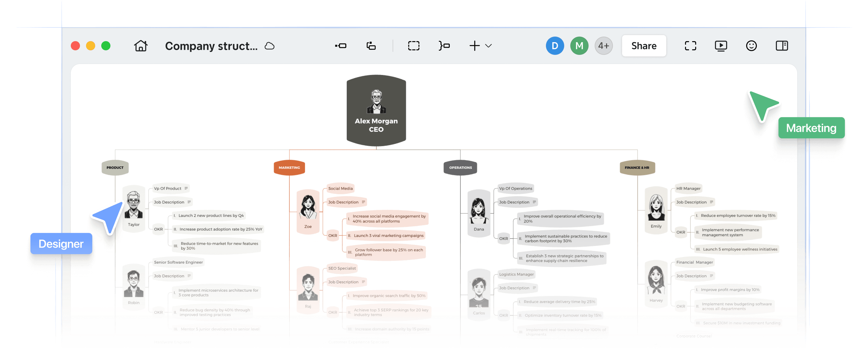
Task: Open the Home screen icon
Action: [x=141, y=45]
